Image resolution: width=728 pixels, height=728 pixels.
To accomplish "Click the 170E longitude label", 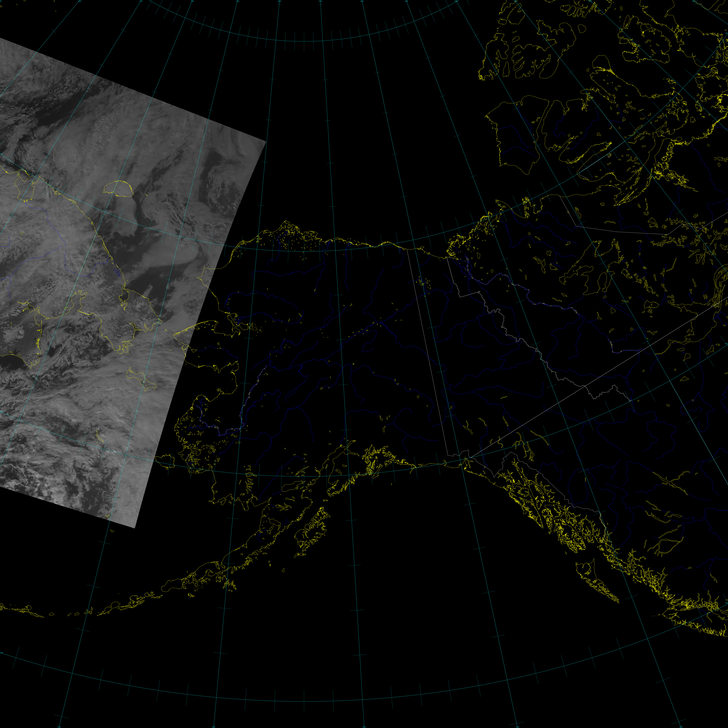I will (141, 1).
